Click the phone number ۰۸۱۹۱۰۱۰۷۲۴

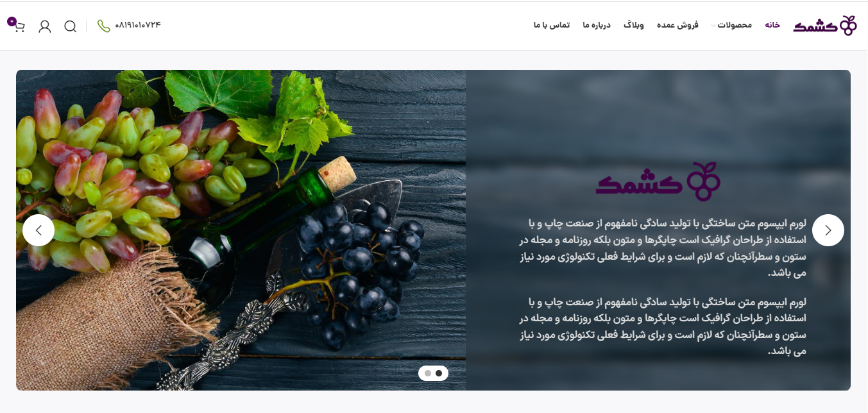coord(138,25)
